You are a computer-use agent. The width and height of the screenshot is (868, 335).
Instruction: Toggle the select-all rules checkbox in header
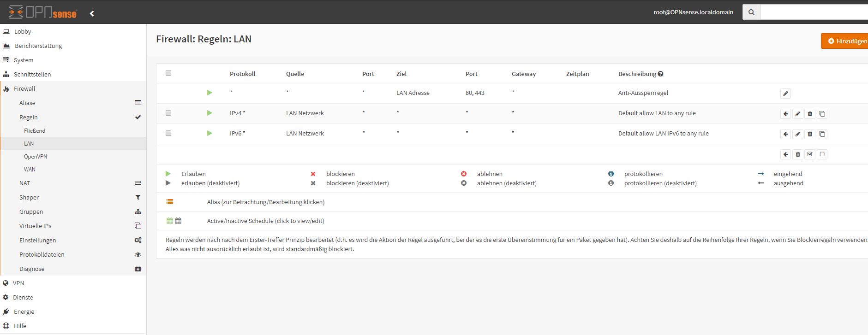[x=168, y=73]
